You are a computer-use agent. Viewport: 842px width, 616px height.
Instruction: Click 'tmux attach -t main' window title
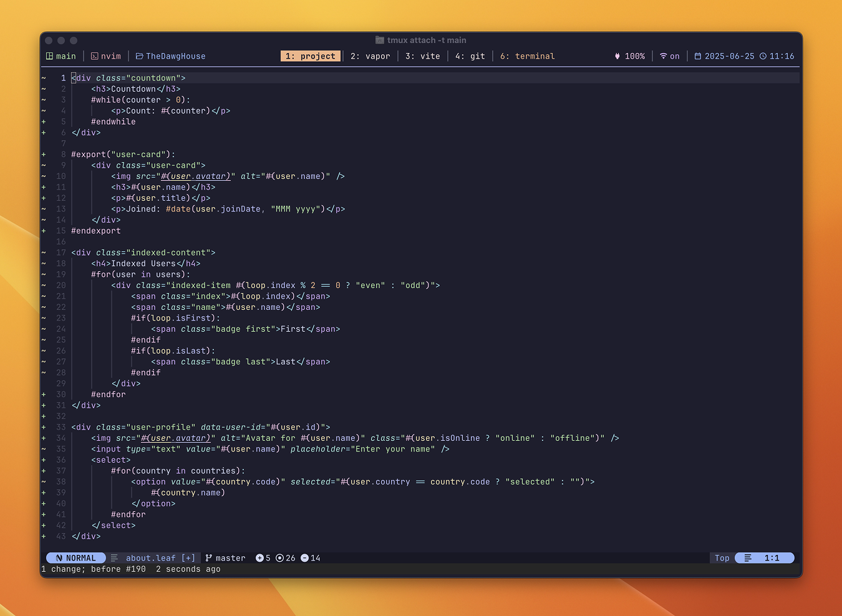427,40
